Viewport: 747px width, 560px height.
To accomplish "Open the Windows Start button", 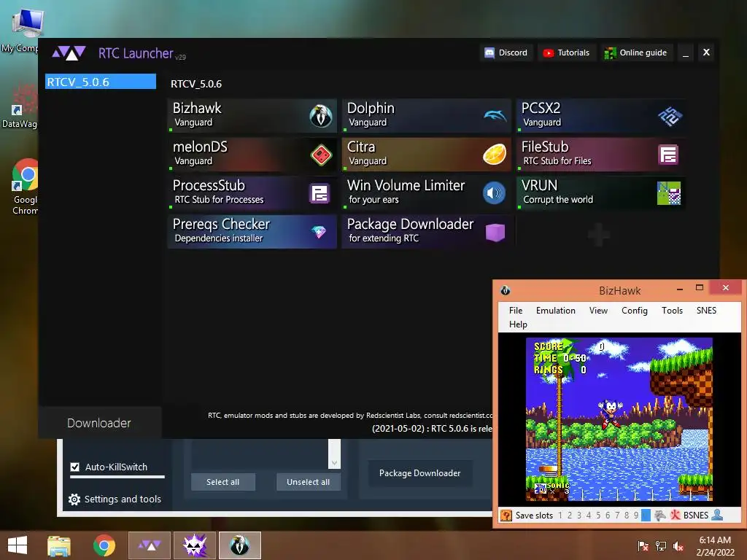I will click(18, 545).
